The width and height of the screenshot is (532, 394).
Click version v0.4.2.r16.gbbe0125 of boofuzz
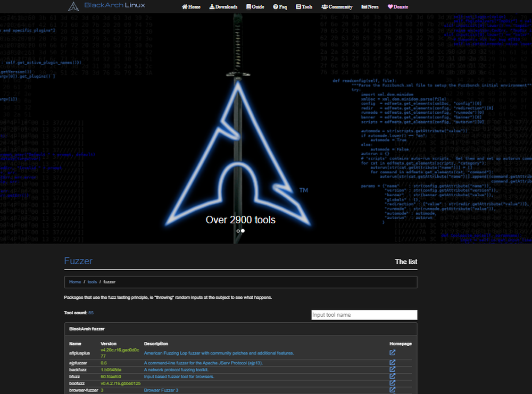120,383
